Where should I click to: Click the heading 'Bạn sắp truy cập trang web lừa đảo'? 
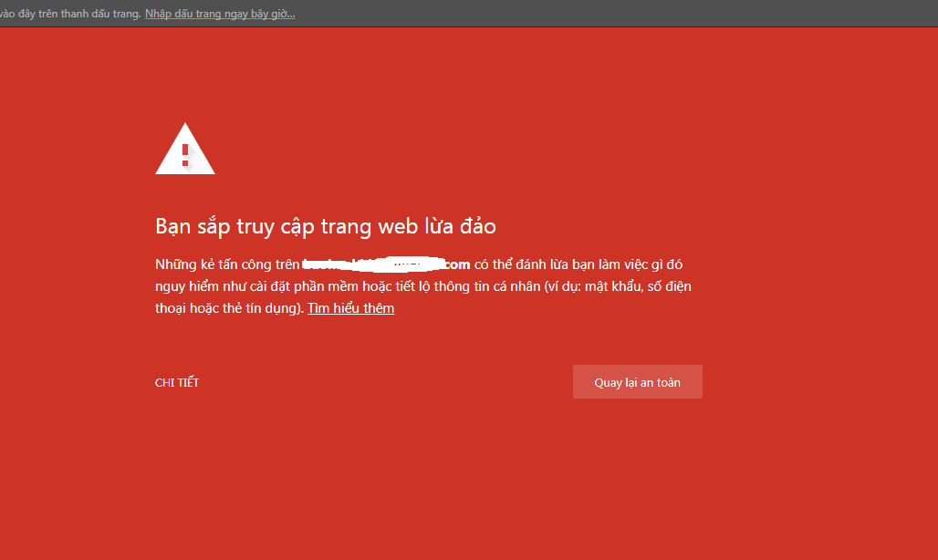pos(326,226)
